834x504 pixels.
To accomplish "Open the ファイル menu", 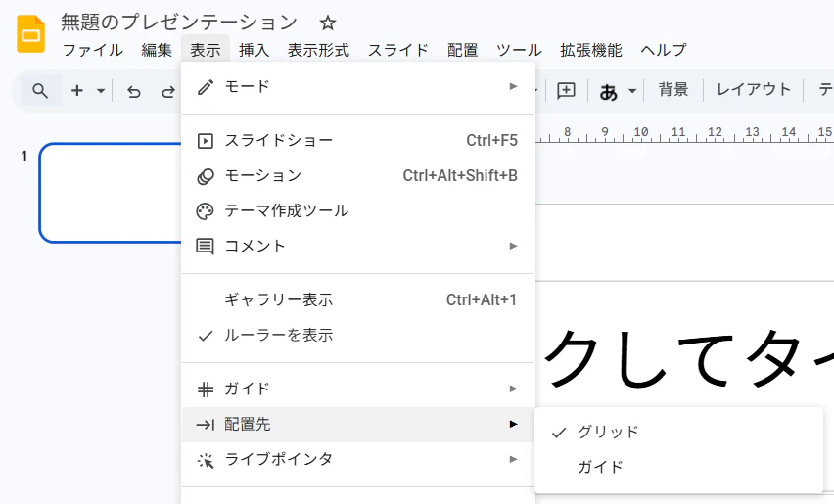I will (x=93, y=50).
